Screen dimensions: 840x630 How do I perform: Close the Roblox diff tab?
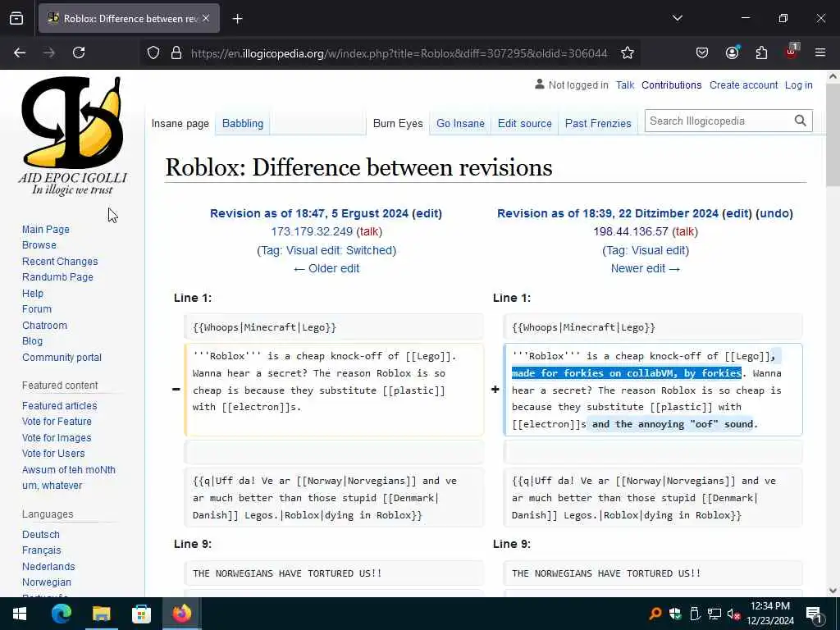pos(206,18)
